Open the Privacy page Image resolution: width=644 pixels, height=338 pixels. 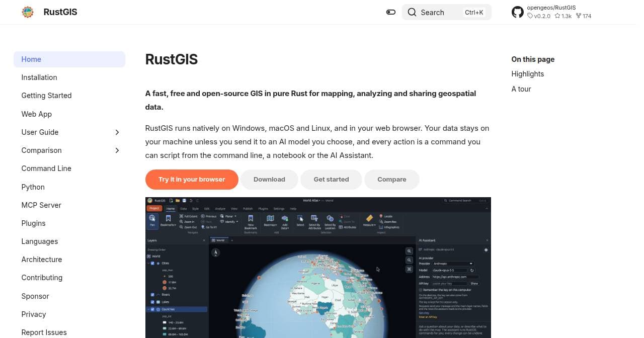(x=34, y=314)
